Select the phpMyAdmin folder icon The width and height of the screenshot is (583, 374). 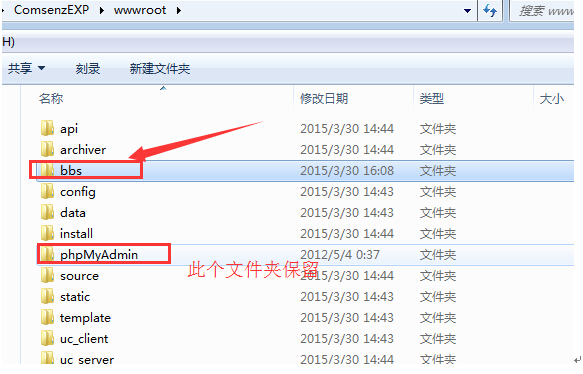[x=47, y=254]
